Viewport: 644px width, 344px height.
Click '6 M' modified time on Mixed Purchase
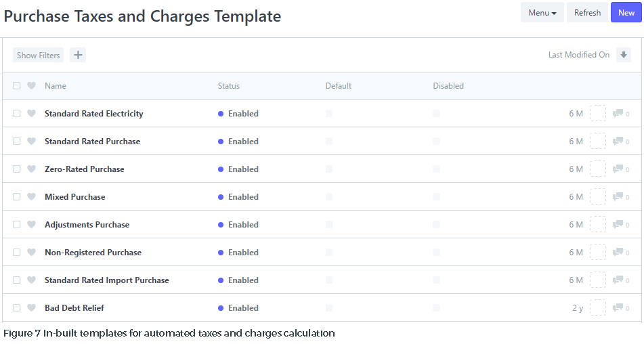[x=576, y=197]
